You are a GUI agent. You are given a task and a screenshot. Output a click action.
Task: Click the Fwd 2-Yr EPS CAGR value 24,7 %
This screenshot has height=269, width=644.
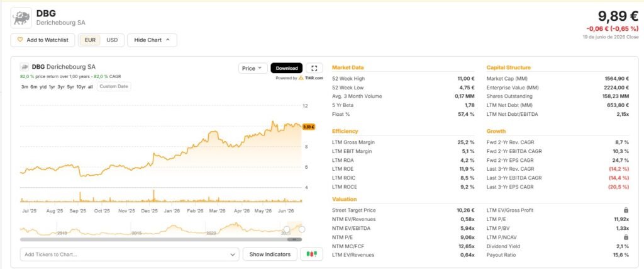tap(621, 161)
